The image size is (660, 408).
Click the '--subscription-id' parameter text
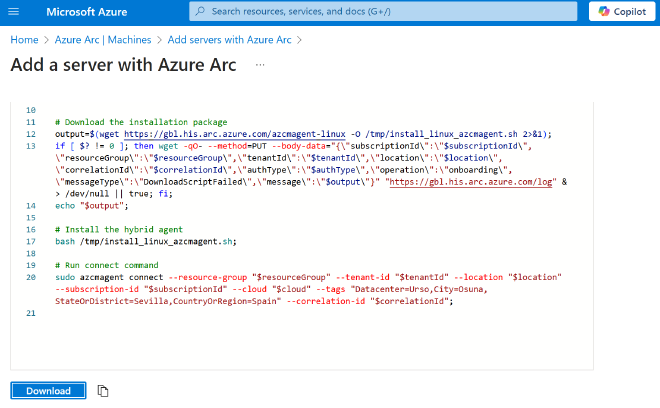pyautogui.click(x=97, y=289)
